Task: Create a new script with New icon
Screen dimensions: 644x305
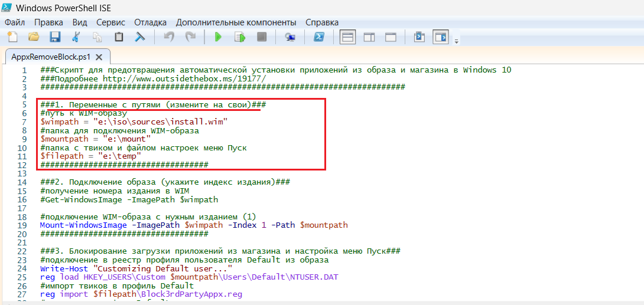Action: [12, 37]
